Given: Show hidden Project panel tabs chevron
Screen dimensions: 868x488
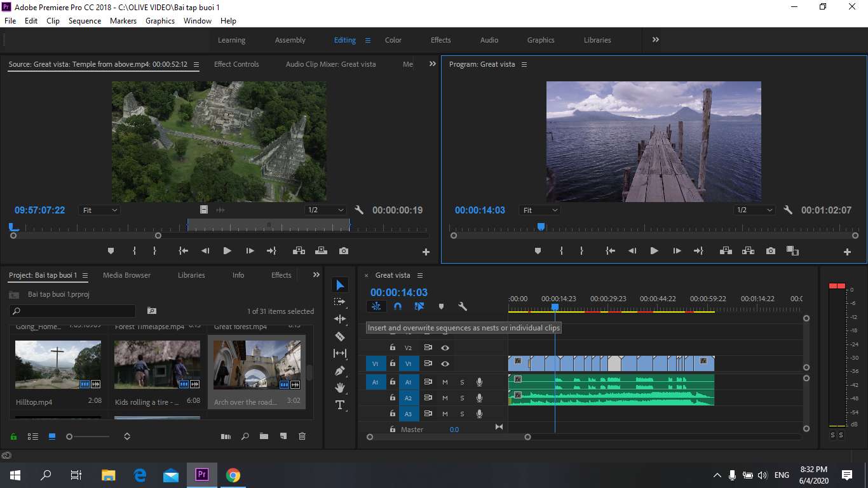Looking at the screenshot, I should [x=316, y=275].
